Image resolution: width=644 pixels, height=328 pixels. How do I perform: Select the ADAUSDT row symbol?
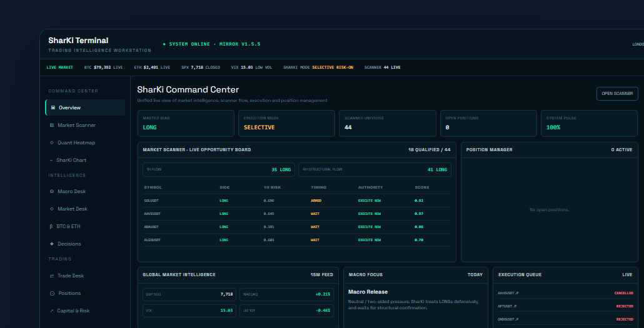151,227
